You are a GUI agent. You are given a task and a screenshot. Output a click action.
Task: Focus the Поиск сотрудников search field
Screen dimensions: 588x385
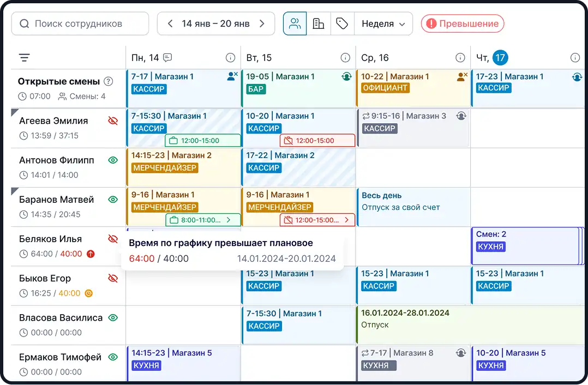click(x=80, y=23)
